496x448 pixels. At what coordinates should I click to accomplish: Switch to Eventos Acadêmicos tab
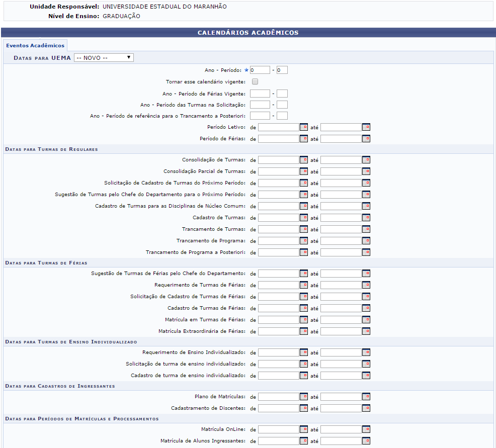click(x=35, y=46)
